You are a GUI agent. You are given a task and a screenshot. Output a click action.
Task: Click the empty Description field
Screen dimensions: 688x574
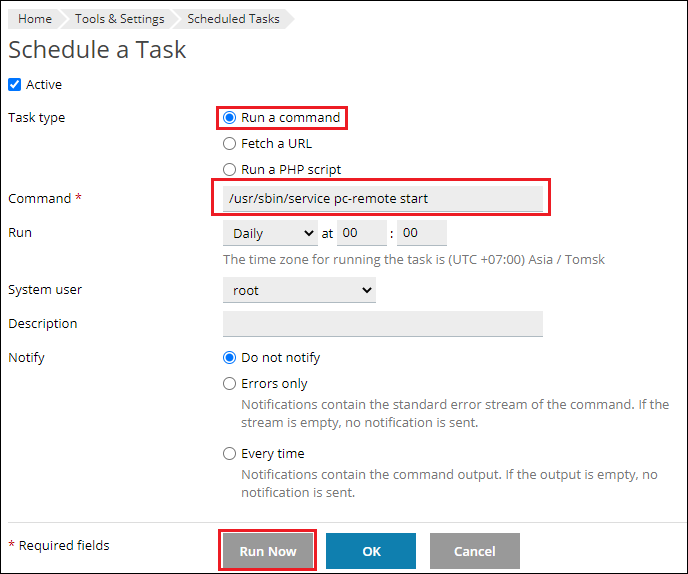pyautogui.click(x=382, y=324)
